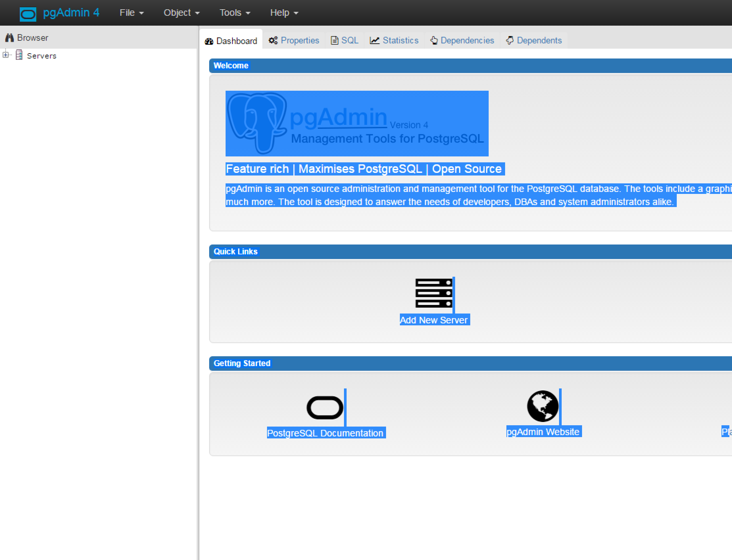This screenshot has width=732, height=560.
Task: Click the PostgreSQL Documentation elephant icon
Action: click(325, 407)
